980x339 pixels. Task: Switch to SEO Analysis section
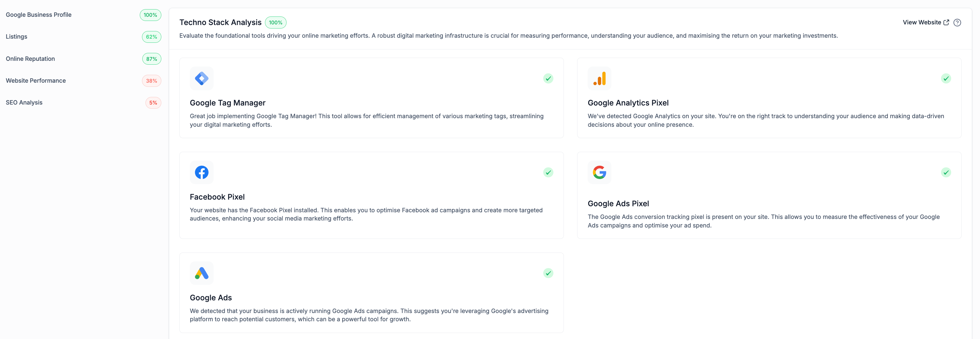click(x=24, y=102)
